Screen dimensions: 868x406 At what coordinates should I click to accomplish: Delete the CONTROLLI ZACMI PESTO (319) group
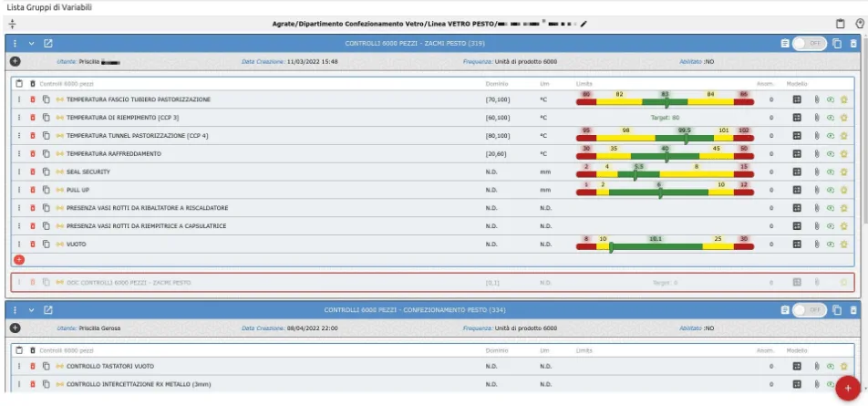tap(853, 43)
